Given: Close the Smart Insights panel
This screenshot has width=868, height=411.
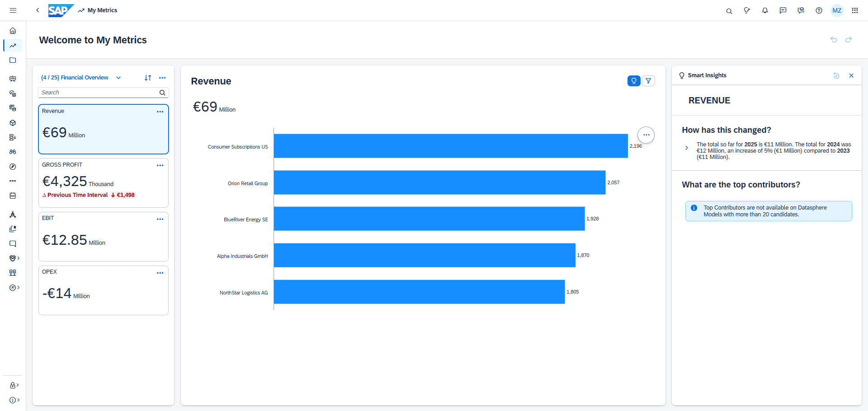Looking at the screenshot, I should [851, 75].
